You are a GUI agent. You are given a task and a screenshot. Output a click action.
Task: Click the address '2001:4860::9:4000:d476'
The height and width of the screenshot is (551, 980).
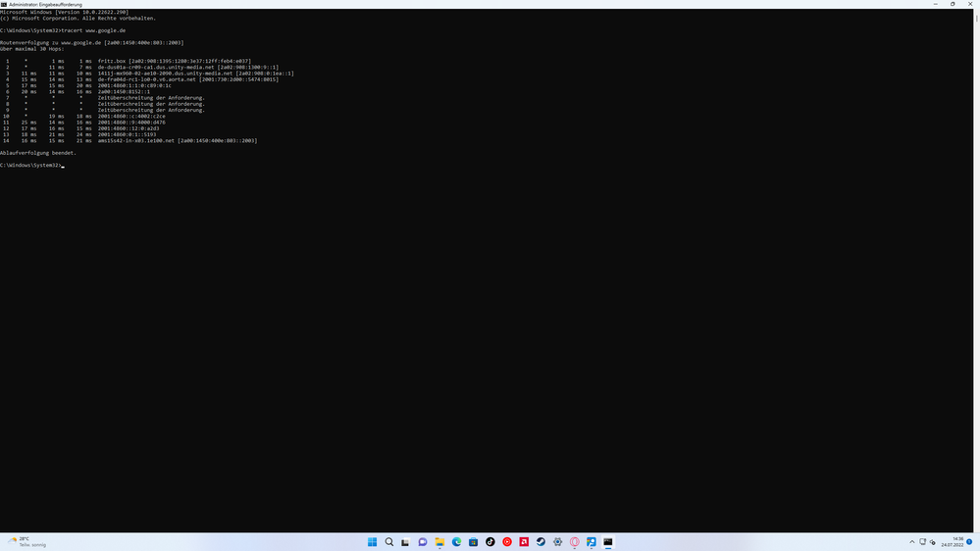pyautogui.click(x=131, y=123)
